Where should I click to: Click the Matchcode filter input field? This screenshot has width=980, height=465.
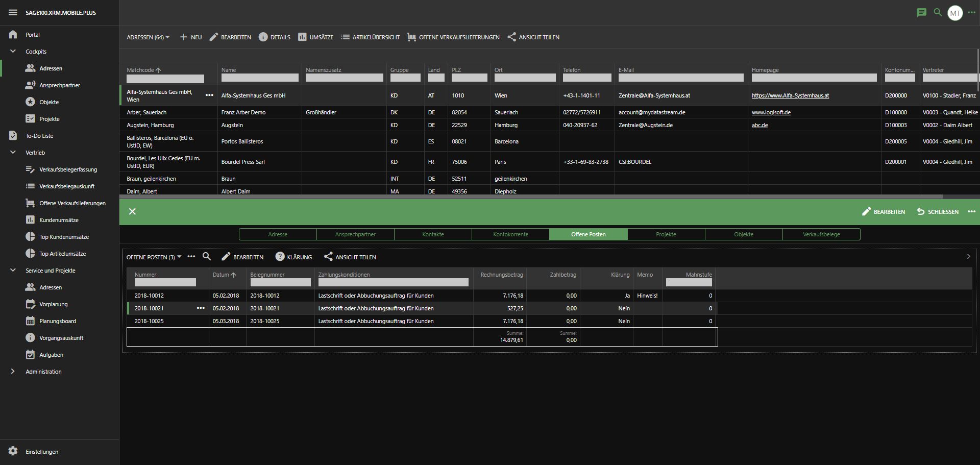pyautogui.click(x=165, y=79)
